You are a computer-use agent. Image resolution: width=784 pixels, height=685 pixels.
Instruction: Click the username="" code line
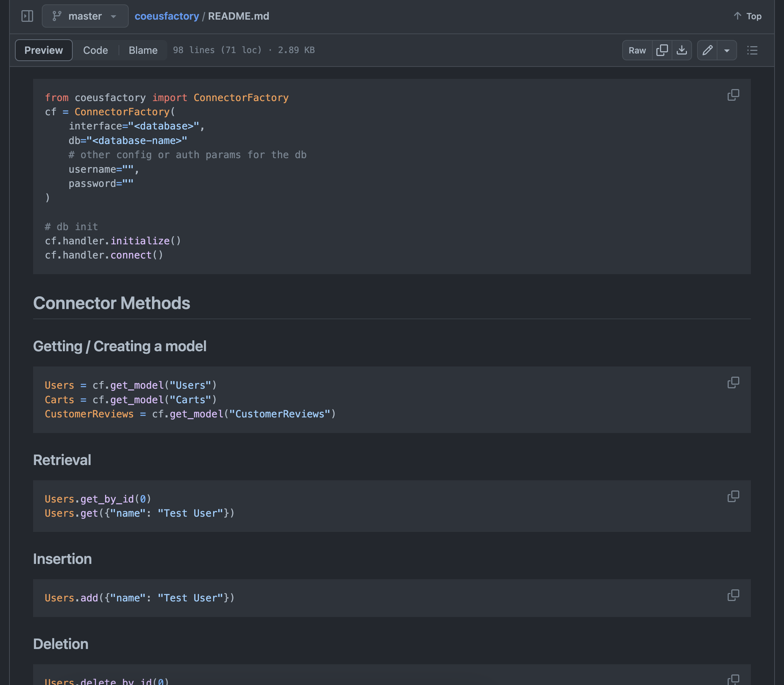point(104,169)
